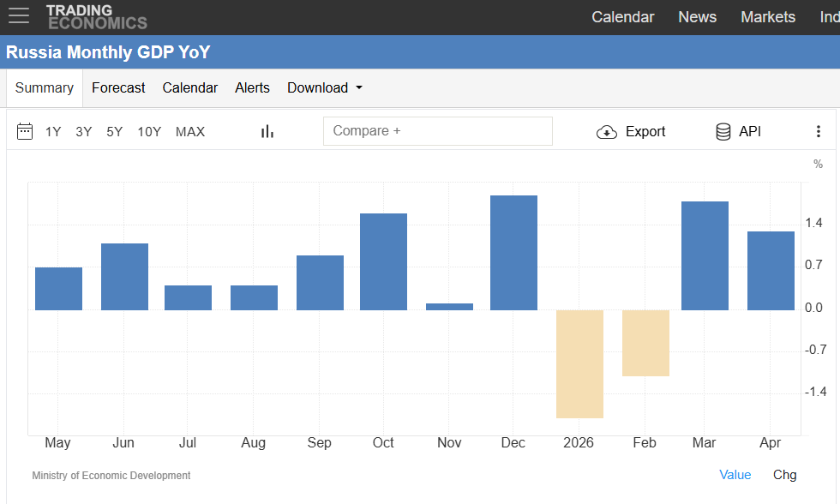The width and height of the screenshot is (840, 504).
Task: Click the 1.4 y-axis value
Action: point(813,224)
